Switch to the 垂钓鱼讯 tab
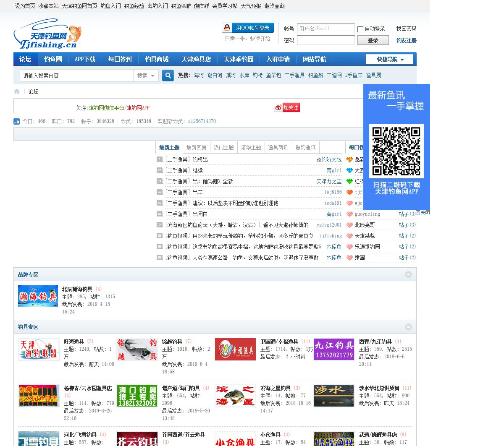 point(305,147)
